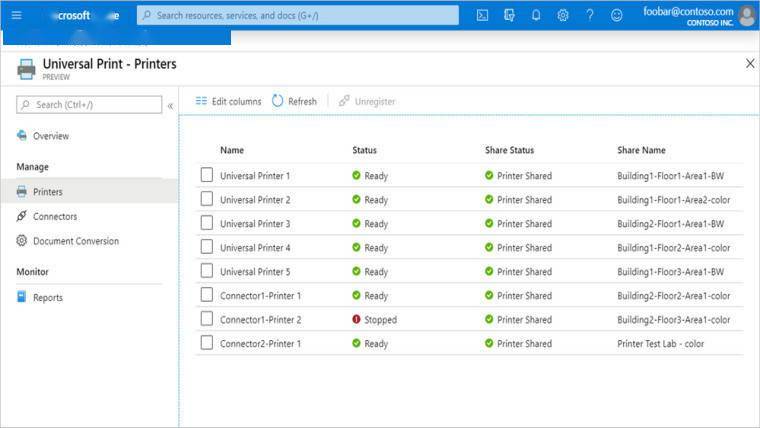This screenshot has width=760, height=428.
Task: Refresh the printers list
Action: [x=294, y=101]
